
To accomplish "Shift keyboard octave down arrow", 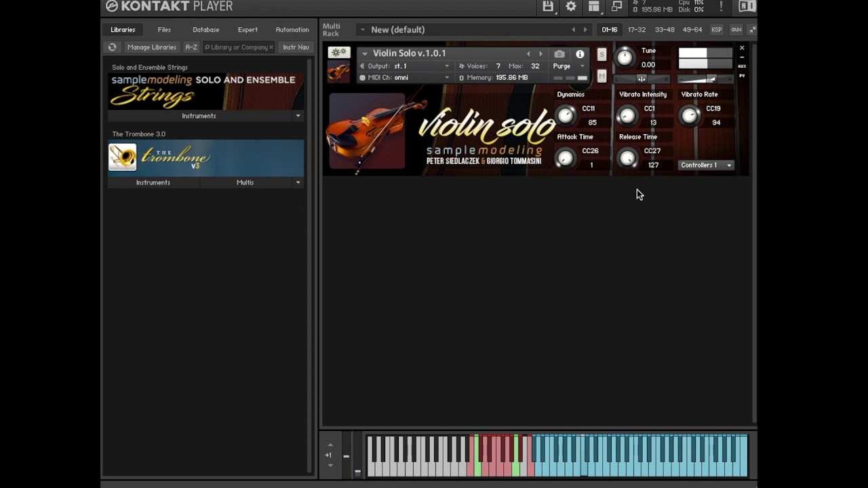I will pos(330,465).
